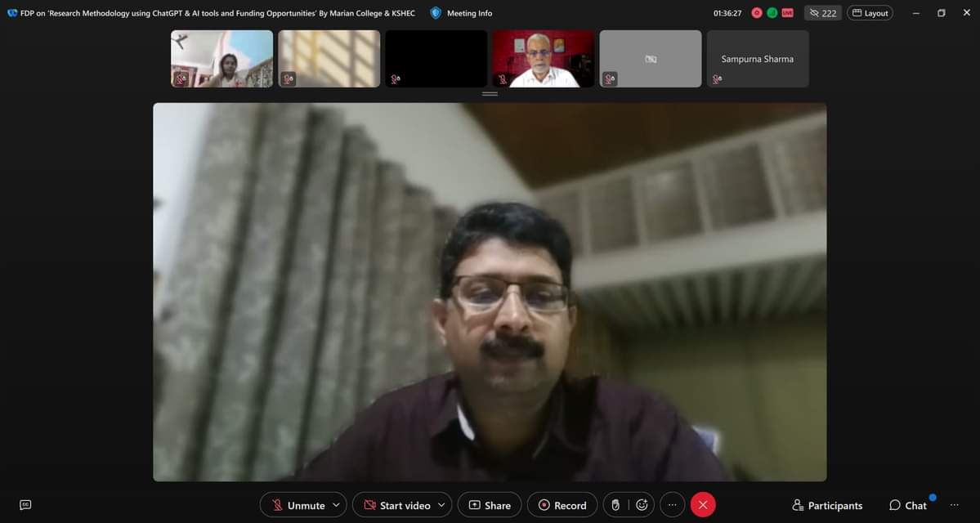Open the Chat panel
The width and height of the screenshot is (980, 523).
click(x=908, y=505)
